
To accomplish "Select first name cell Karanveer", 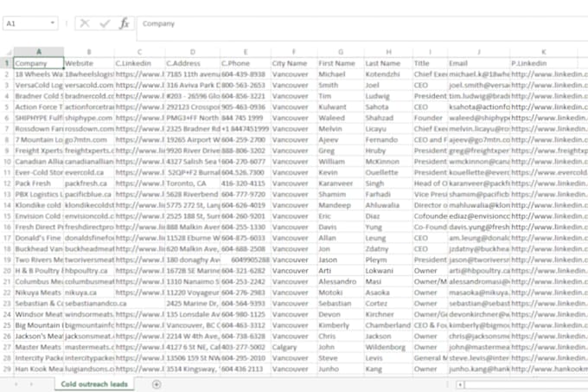I will [x=341, y=183].
